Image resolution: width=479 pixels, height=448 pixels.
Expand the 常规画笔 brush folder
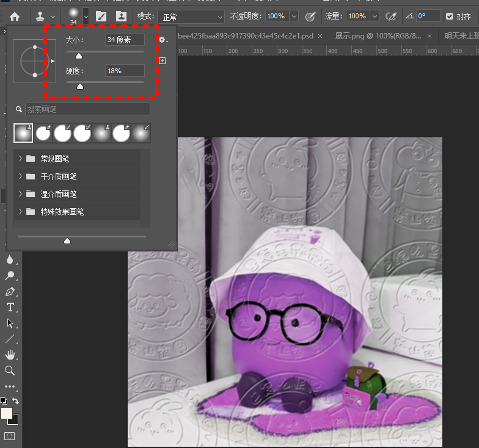pos(20,159)
